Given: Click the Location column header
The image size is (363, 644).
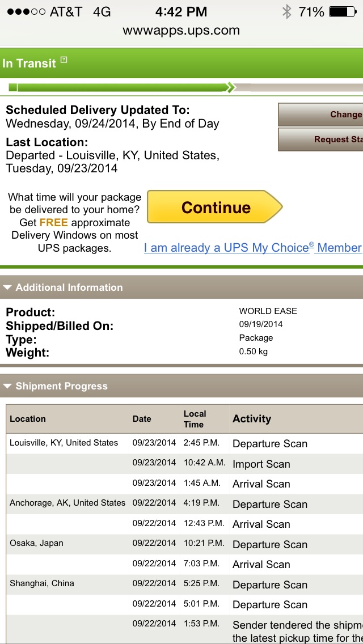Looking at the screenshot, I should (28, 419).
